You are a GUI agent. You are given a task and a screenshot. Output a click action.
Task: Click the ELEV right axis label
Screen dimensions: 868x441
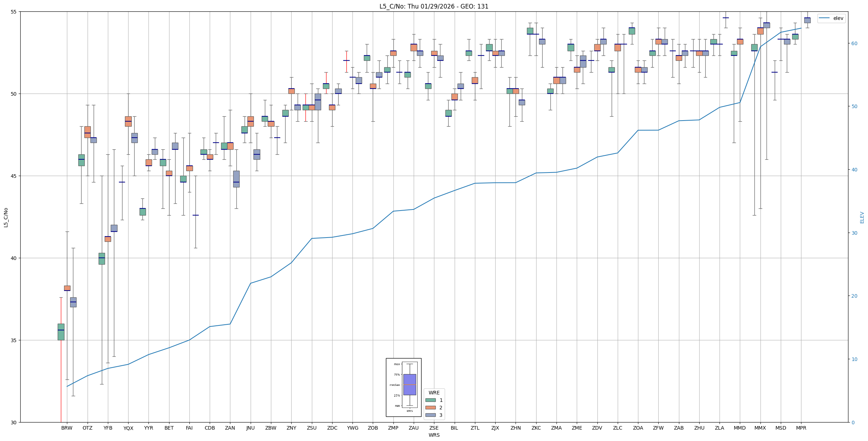(862, 217)
